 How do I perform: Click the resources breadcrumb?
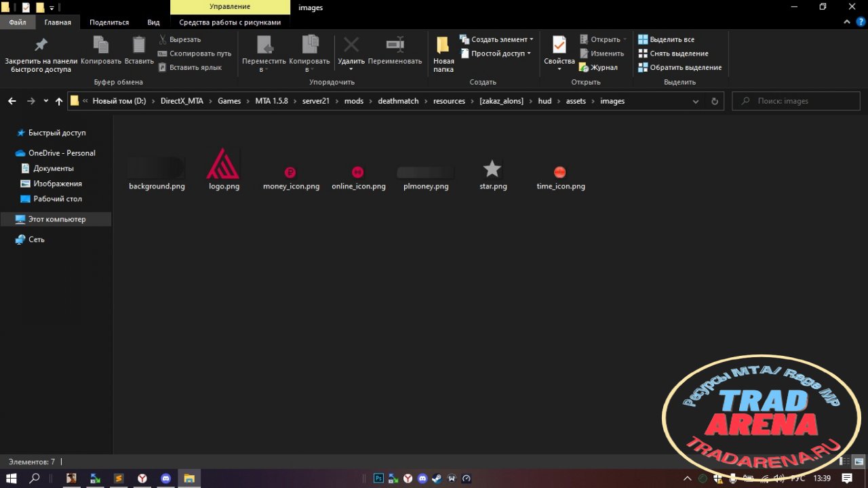click(x=449, y=101)
